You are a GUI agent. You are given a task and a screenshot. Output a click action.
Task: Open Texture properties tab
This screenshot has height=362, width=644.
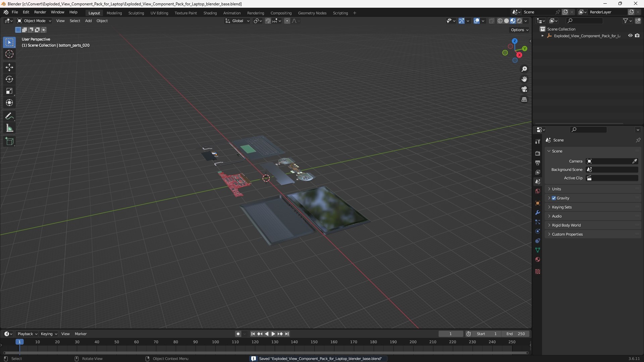click(538, 271)
